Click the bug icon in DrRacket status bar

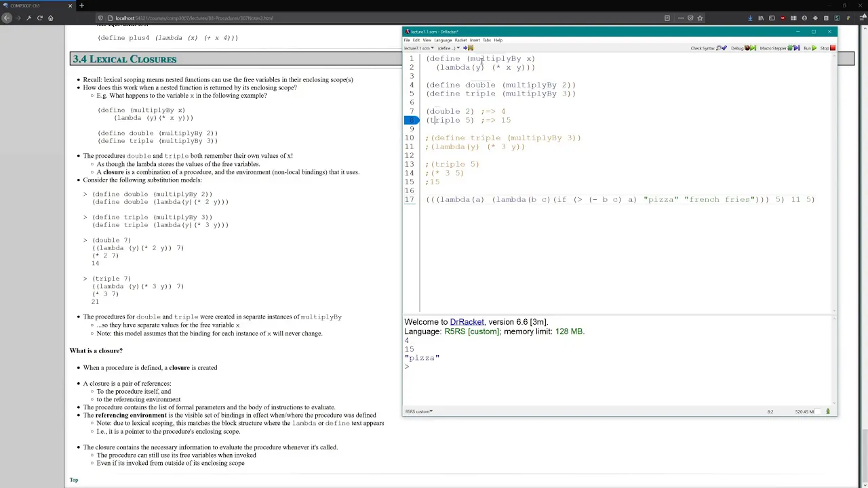click(827, 411)
